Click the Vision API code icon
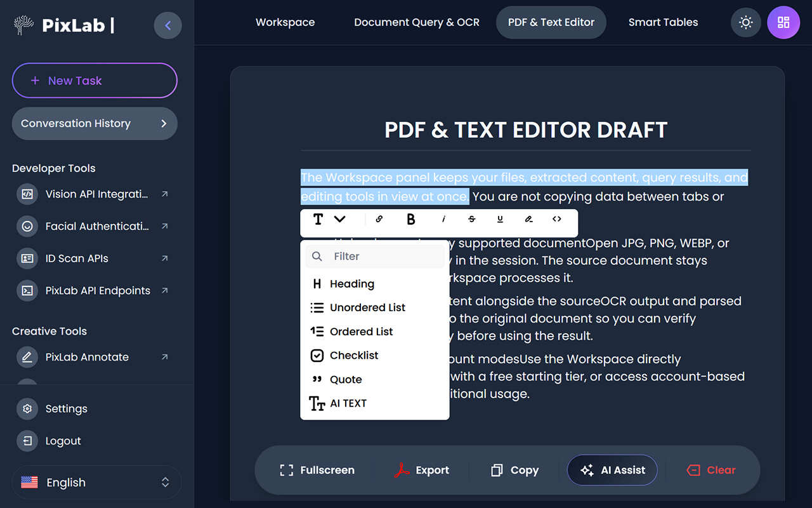The height and width of the screenshot is (508, 812). pyautogui.click(x=27, y=194)
